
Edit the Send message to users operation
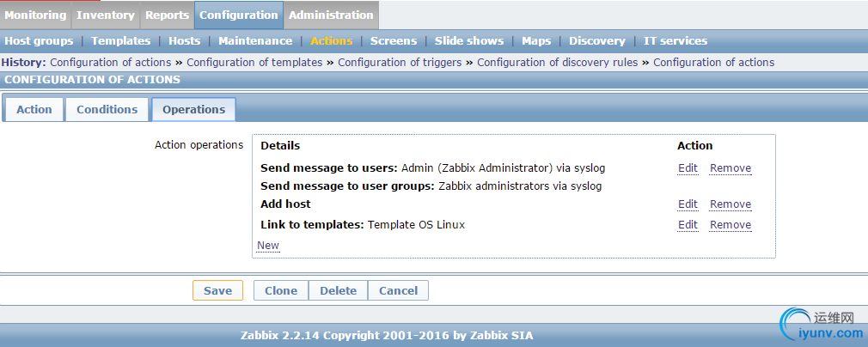(x=688, y=168)
